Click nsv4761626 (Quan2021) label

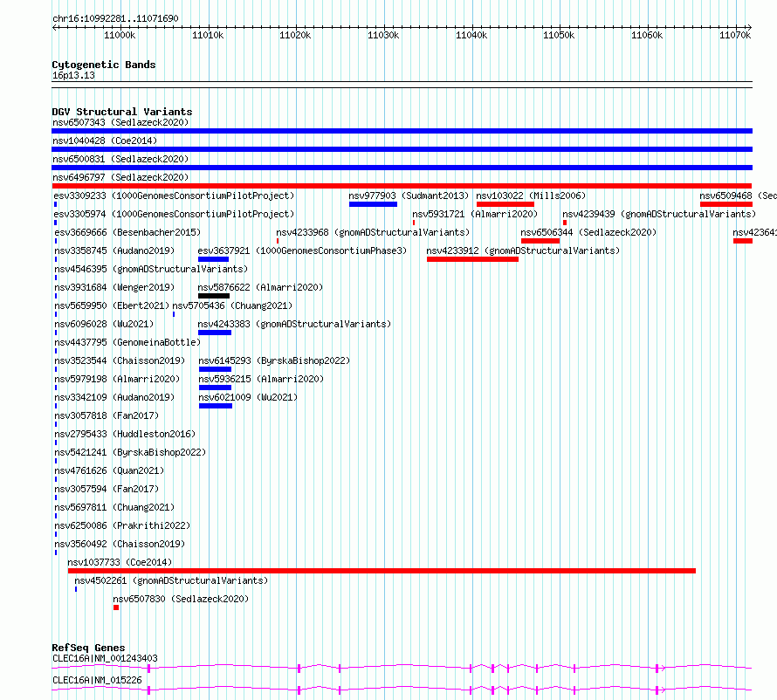(109, 470)
